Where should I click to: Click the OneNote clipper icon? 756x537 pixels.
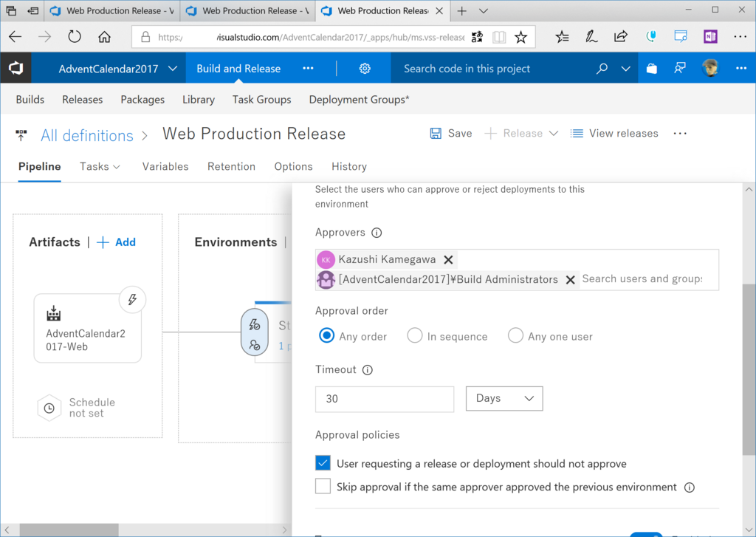click(x=710, y=37)
